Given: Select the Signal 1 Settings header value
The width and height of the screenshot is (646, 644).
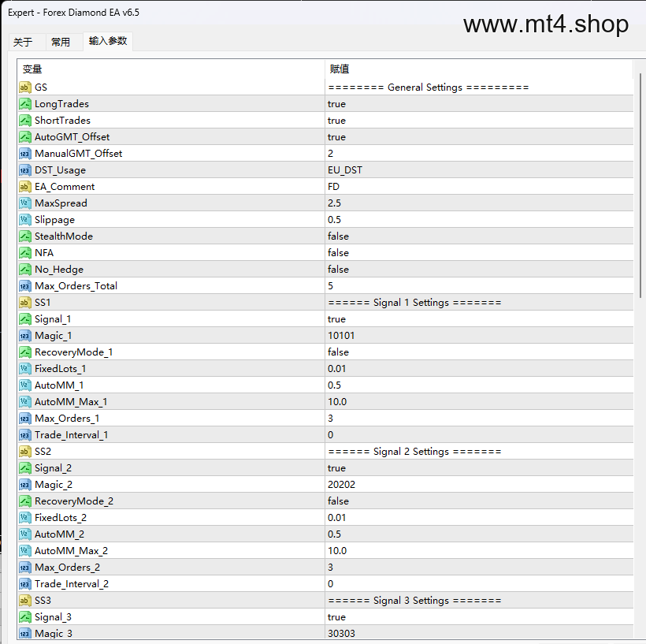Looking at the screenshot, I should click(414, 303).
